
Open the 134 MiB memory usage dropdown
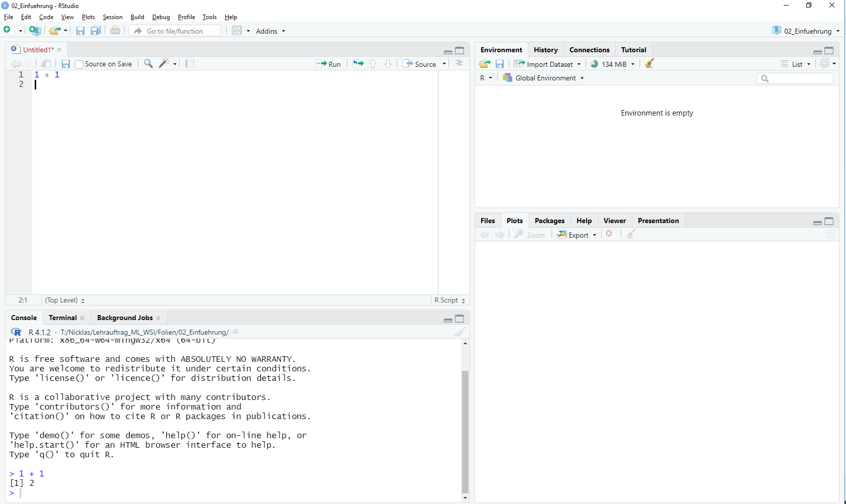pyautogui.click(x=613, y=64)
